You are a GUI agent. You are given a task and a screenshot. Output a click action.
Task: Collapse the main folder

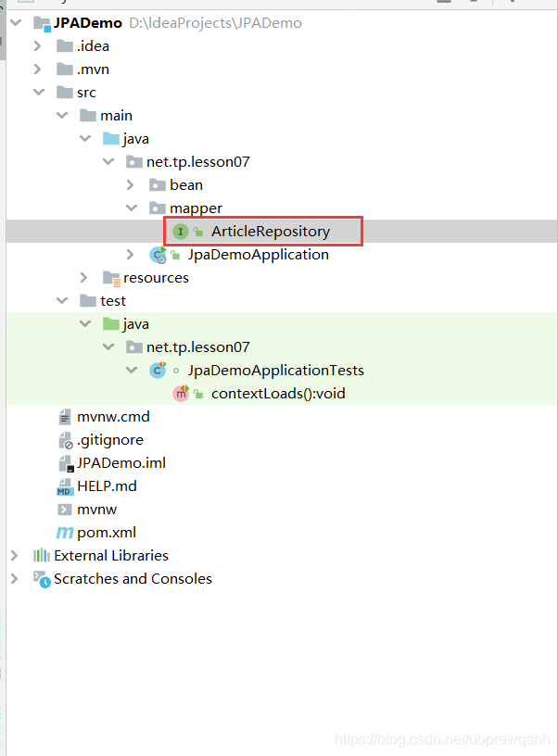click(62, 115)
